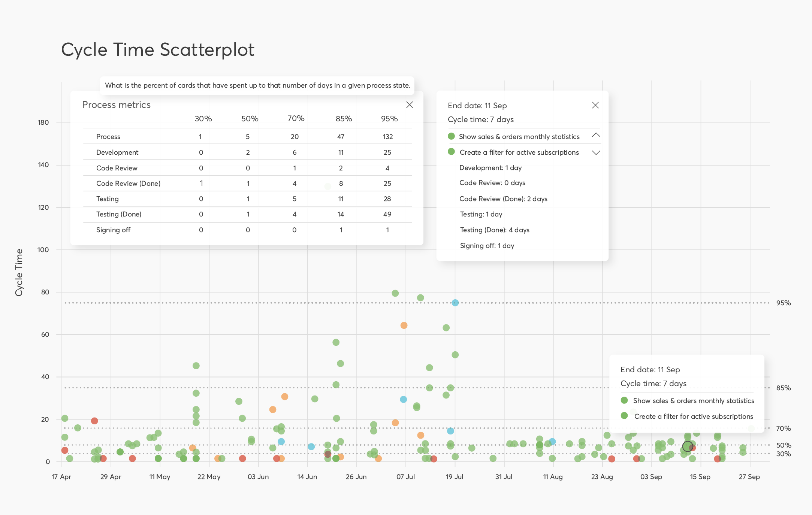Image resolution: width=812 pixels, height=515 pixels.
Task: Click the highest green point near 07 Jul
Action: coord(395,293)
